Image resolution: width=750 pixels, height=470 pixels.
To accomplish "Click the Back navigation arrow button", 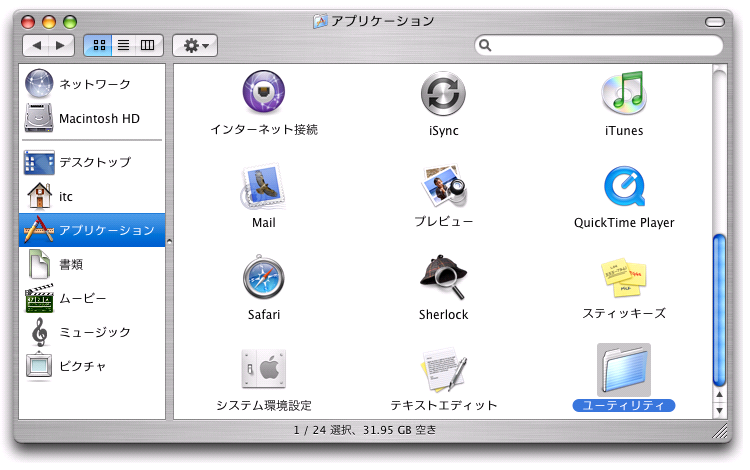I will (37, 45).
